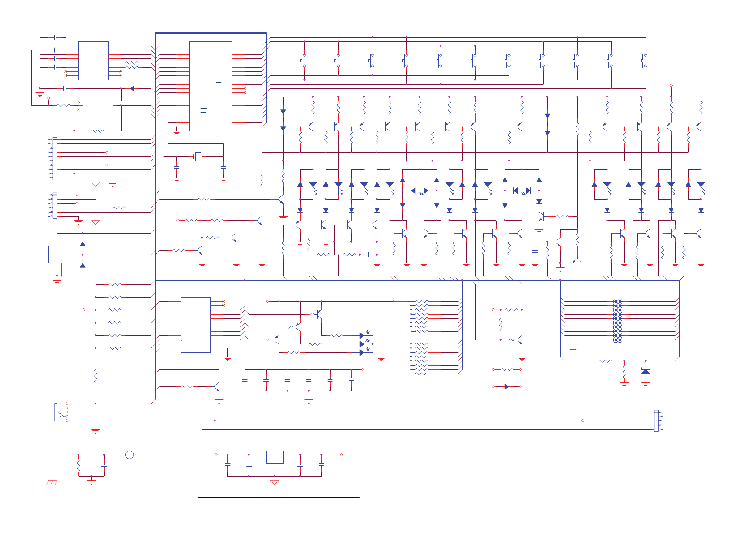Select the small IC below the capacitor-coupled IC
Image resolution: width=756 pixels, height=534 pixels.
(98, 108)
